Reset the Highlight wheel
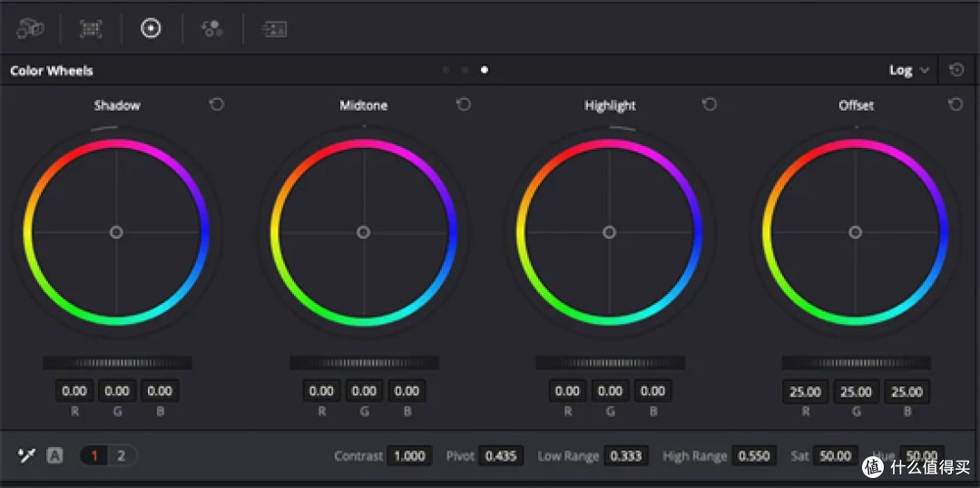980x488 pixels. point(710,104)
